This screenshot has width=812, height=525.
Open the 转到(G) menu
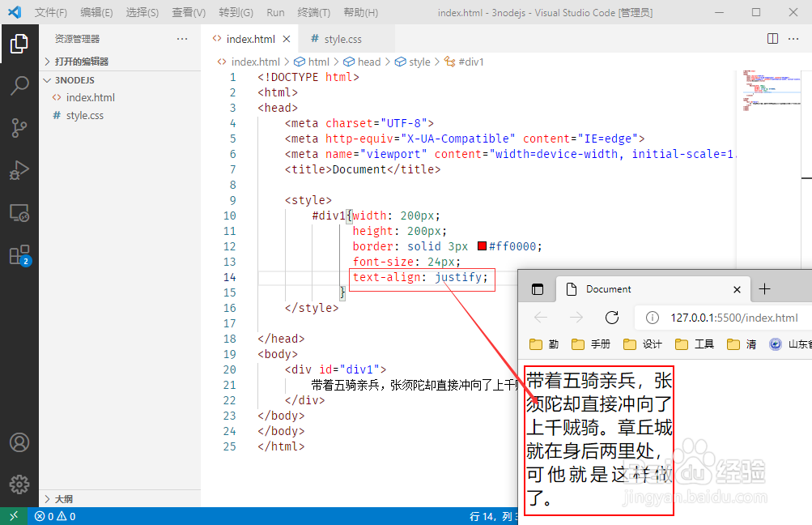[x=236, y=12]
